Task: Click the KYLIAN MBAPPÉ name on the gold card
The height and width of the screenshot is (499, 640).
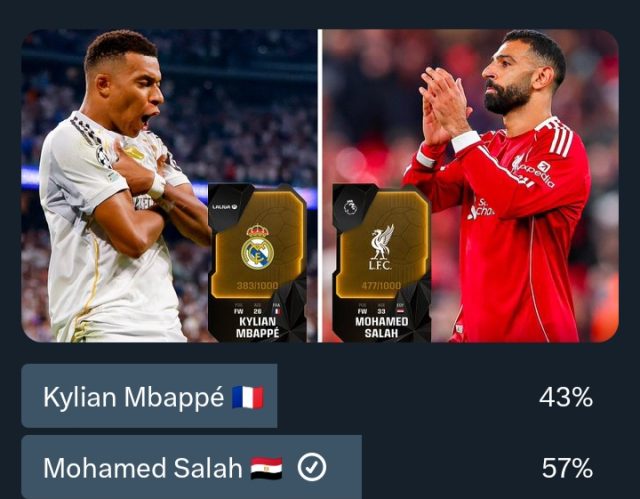Action: pyautogui.click(x=258, y=327)
